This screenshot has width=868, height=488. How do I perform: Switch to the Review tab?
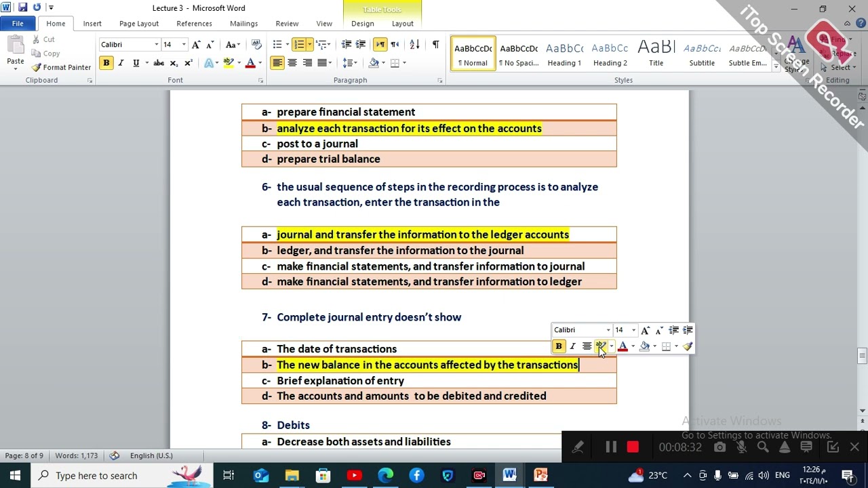coord(287,24)
